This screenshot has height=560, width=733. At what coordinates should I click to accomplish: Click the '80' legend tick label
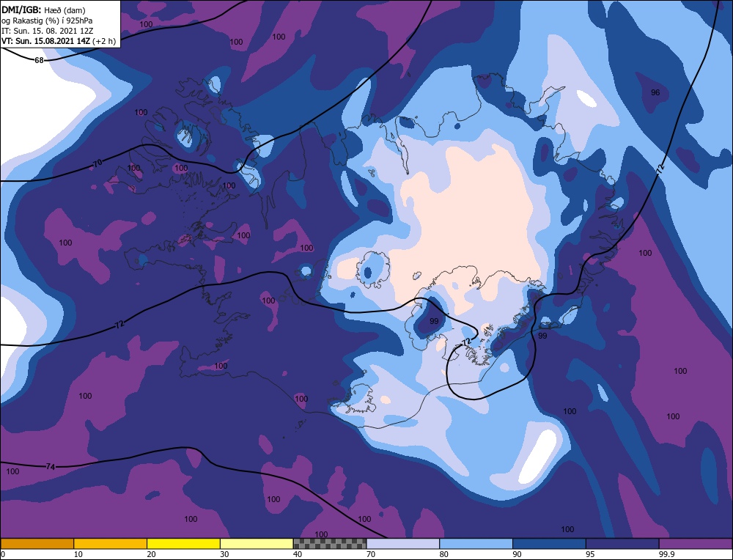444,554
